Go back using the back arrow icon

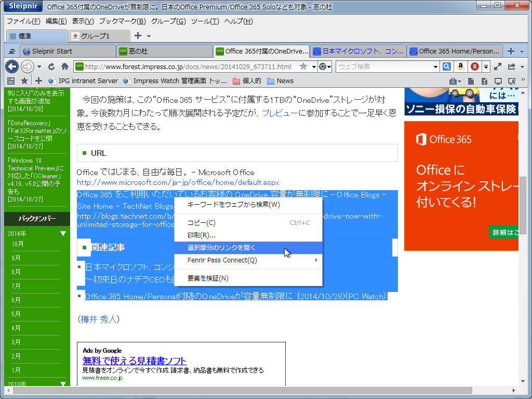coord(11,66)
